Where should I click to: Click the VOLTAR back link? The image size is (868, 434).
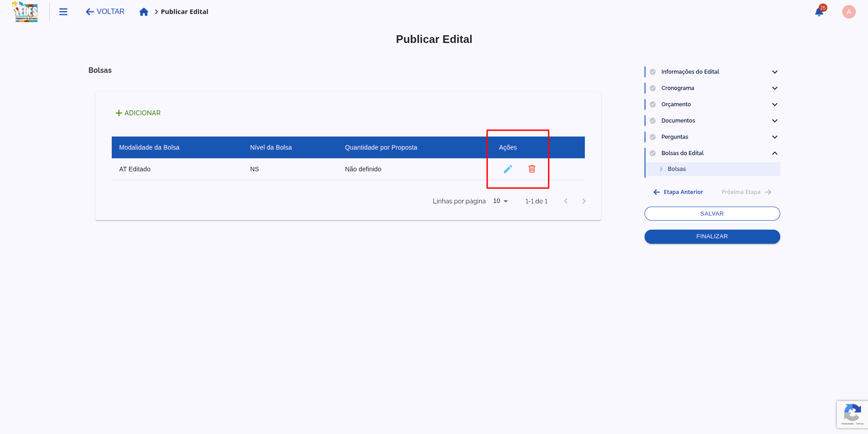tap(104, 11)
